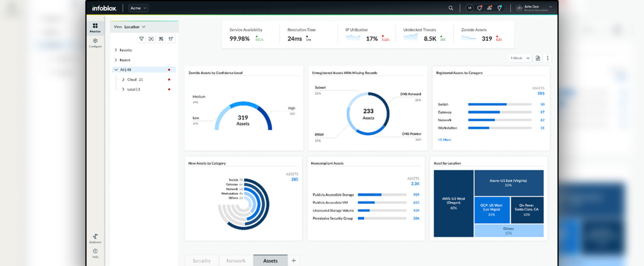Switch to the Network tab
Screen dimensions: 644x266
tap(236, 260)
